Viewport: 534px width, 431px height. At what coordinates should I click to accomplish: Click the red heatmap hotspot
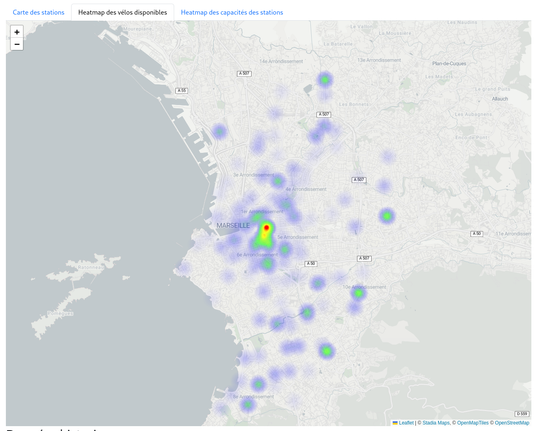coord(267,227)
